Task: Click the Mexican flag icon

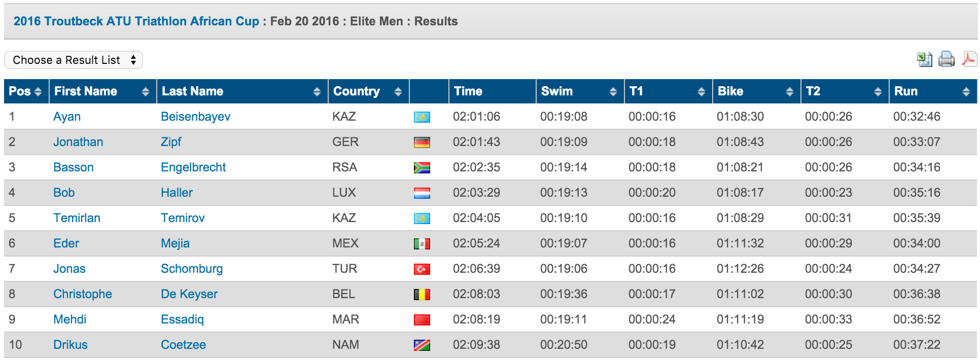Action: click(x=422, y=244)
